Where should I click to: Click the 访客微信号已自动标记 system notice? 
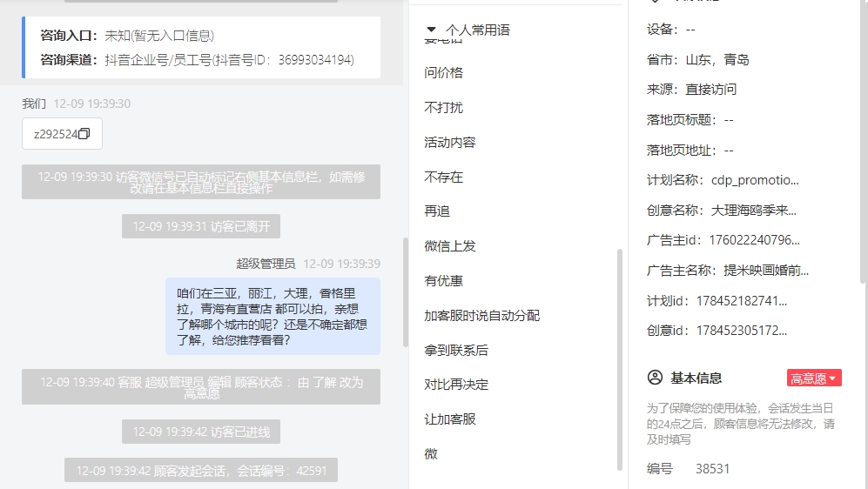(201, 182)
